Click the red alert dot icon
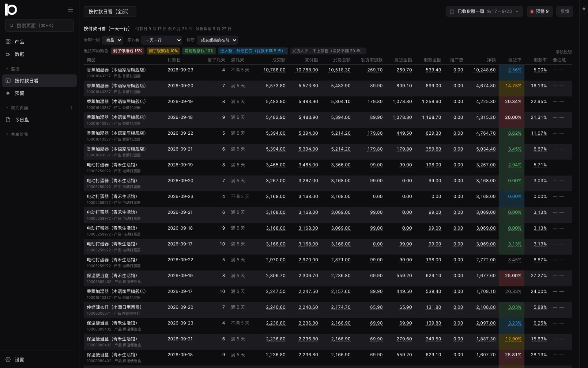The height and width of the screenshot is (368, 588). pyautogui.click(x=532, y=11)
